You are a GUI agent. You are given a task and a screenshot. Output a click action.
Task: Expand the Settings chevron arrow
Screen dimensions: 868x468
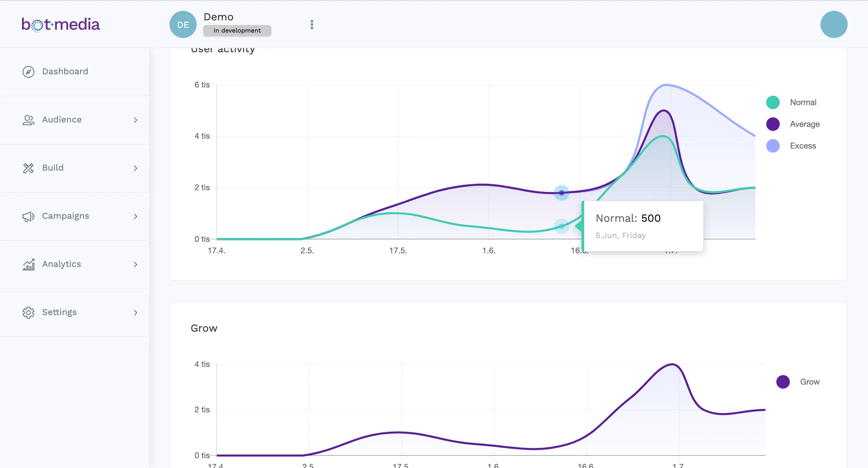[x=136, y=312]
